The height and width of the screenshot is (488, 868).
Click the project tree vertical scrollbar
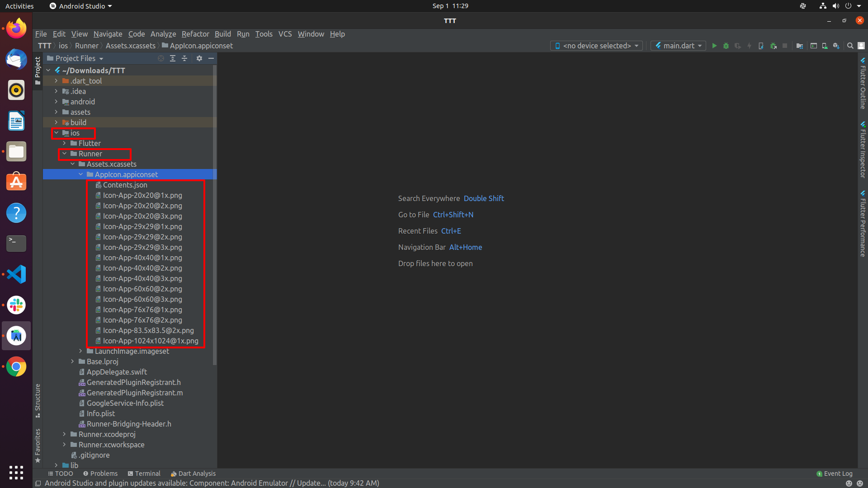214,215
